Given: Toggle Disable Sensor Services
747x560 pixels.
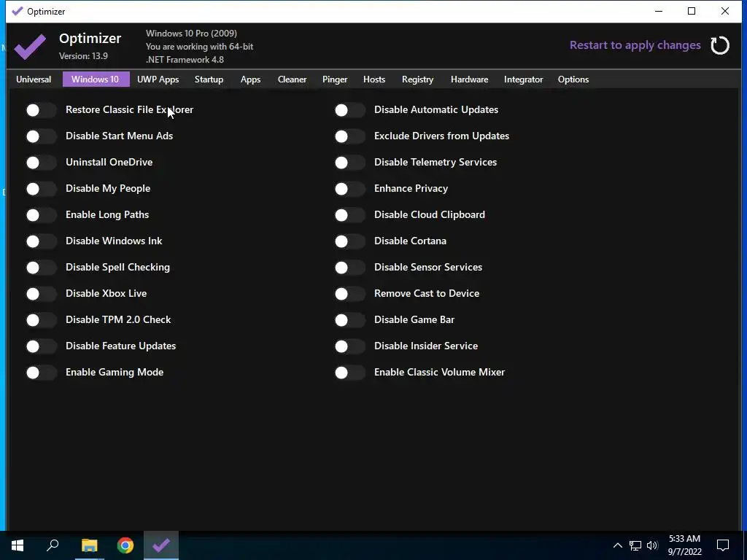Looking at the screenshot, I should (x=349, y=267).
